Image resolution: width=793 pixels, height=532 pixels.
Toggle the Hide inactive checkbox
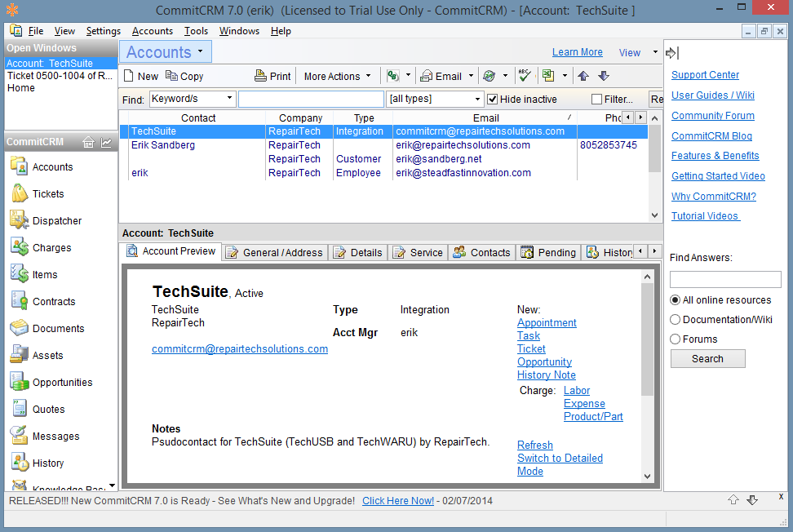[x=493, y=99]
